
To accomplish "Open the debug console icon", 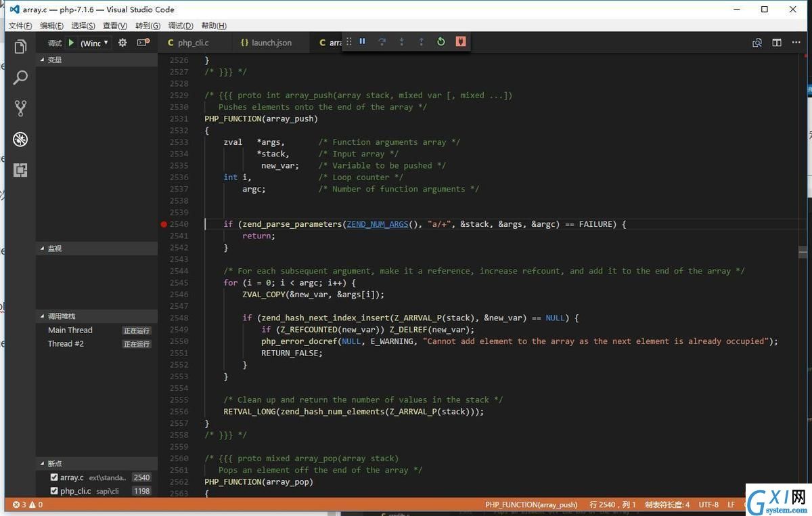I will [x=143, y=43].
